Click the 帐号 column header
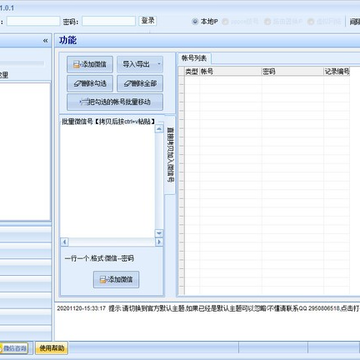 coord(230,72)
